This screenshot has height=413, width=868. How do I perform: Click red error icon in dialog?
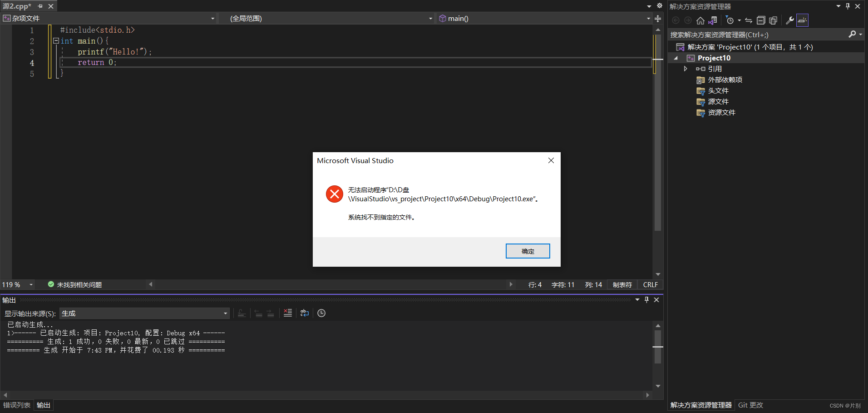pos(335,194)
